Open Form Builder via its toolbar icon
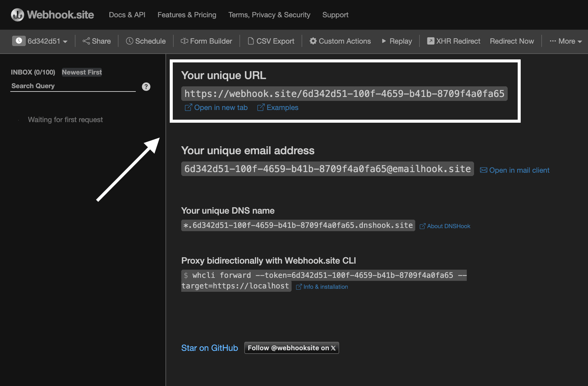This screenshot has width=588, height=386. tap(184, 41)
